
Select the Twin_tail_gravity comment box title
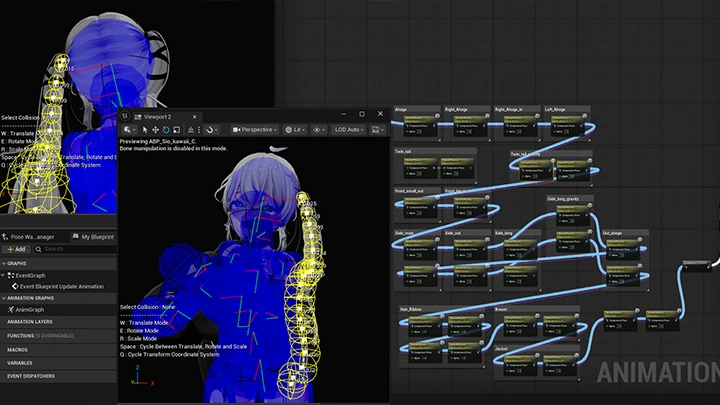pos(525,154)
